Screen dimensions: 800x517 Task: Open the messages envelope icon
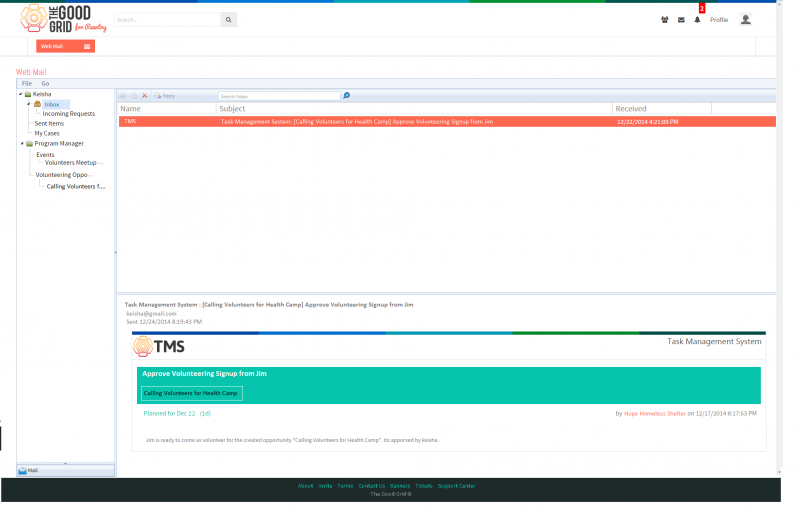point(681,20)
